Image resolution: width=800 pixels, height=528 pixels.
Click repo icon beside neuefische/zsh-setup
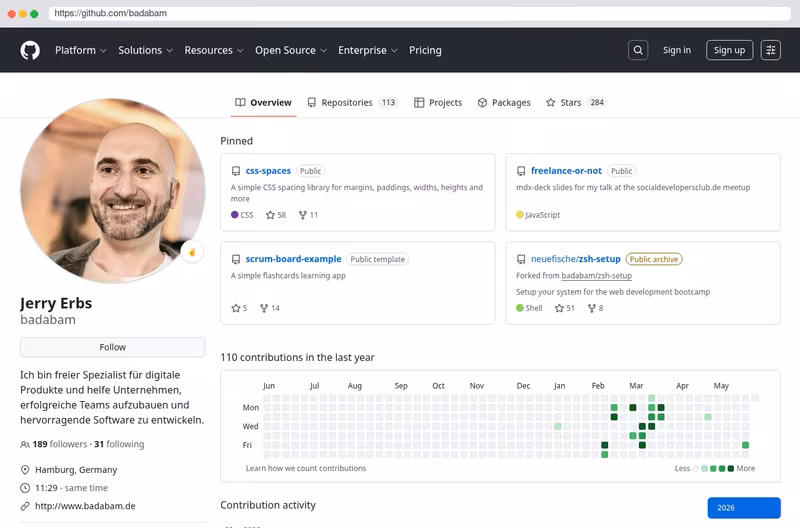pyautogui.click(x=521, y=259)
